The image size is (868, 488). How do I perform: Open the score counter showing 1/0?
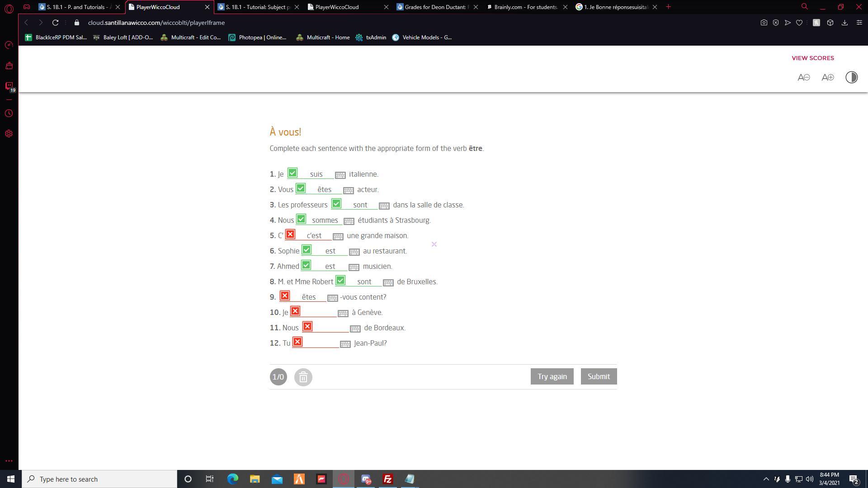[278, 376]
